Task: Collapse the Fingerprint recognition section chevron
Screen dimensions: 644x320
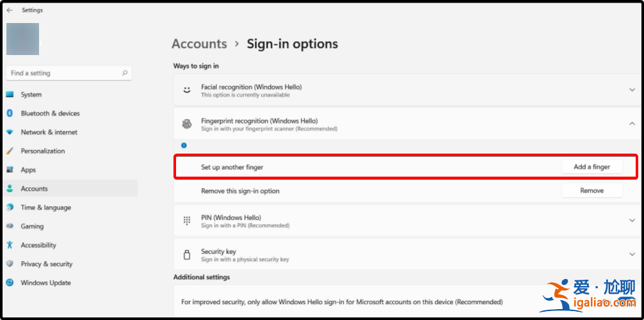Action: coord(632,124)
